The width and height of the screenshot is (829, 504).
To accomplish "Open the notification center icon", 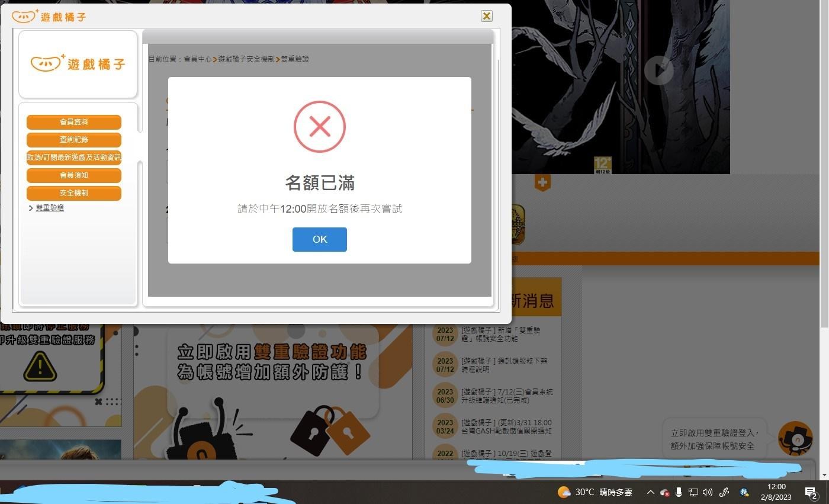I will click(810, 492).
